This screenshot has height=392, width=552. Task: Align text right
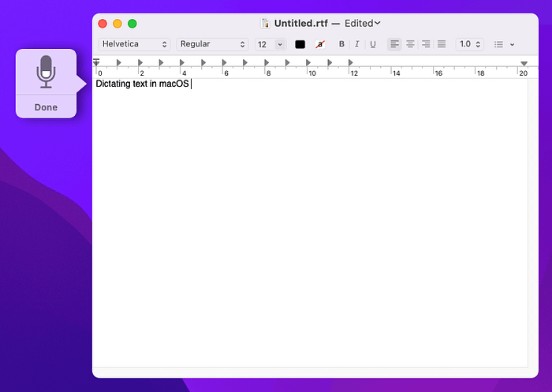tap(426, 44)
